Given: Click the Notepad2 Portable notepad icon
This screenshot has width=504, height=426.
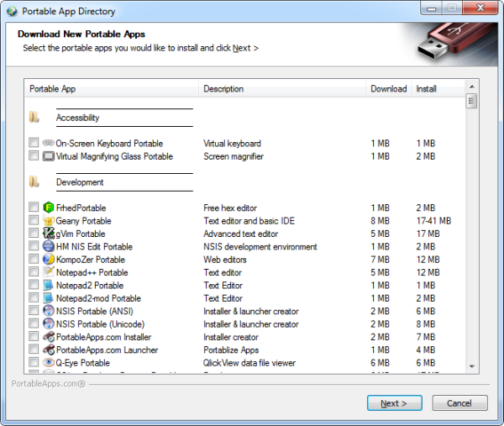Looking at the screenshot, I should (48, 285).
